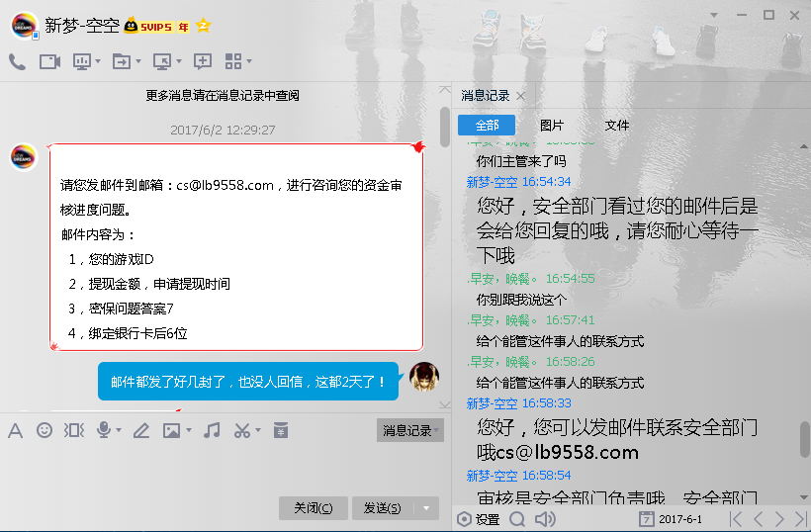Image resolution: width=811 pixels, height=532 pixels.
Task: Start a voice call with the phone icon
Action: pos(17,62)
